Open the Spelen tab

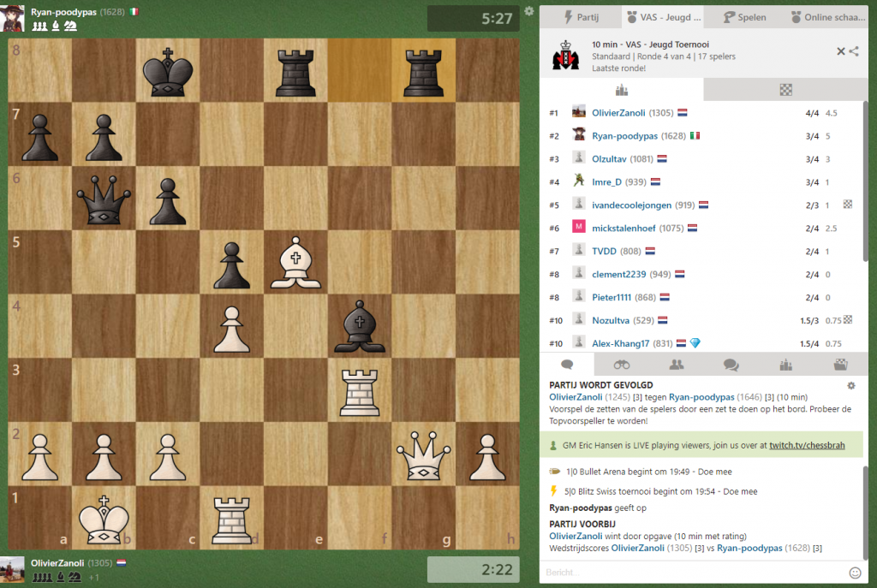744,17
